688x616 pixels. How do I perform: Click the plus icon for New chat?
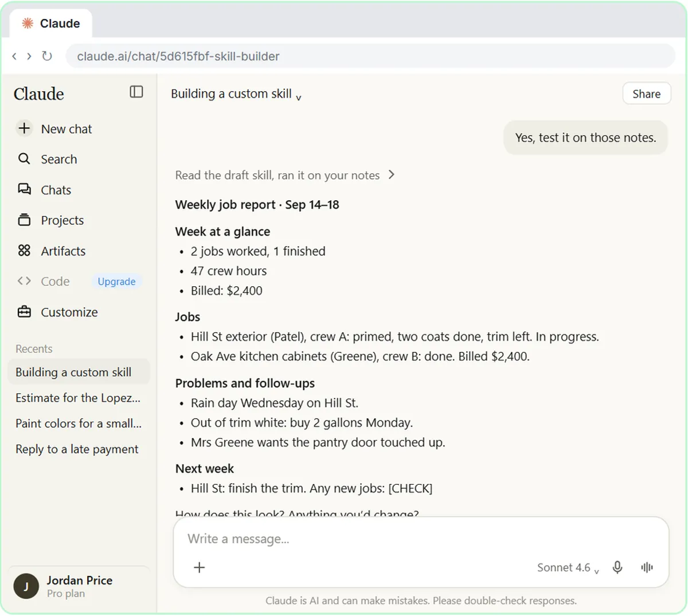[x=24, y=128]
